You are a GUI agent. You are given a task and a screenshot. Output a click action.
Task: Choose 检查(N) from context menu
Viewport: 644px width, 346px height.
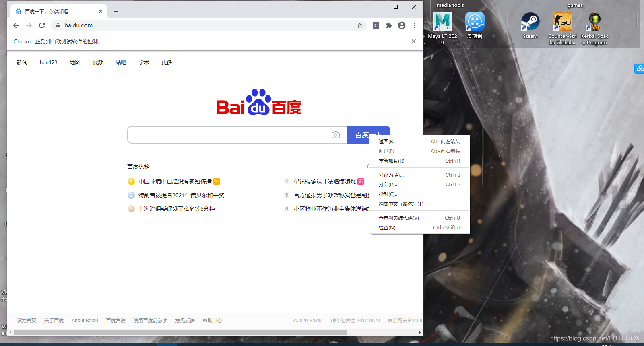419,228
